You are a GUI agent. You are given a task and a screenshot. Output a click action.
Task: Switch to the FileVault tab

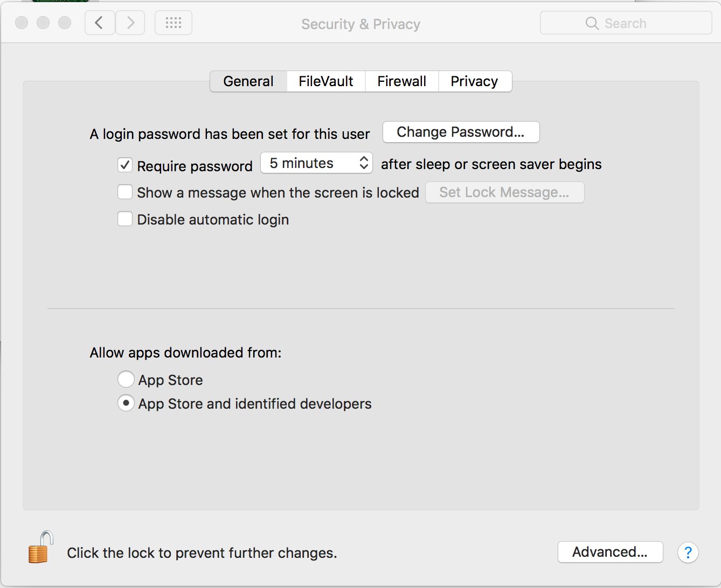[x=326, y=81]
